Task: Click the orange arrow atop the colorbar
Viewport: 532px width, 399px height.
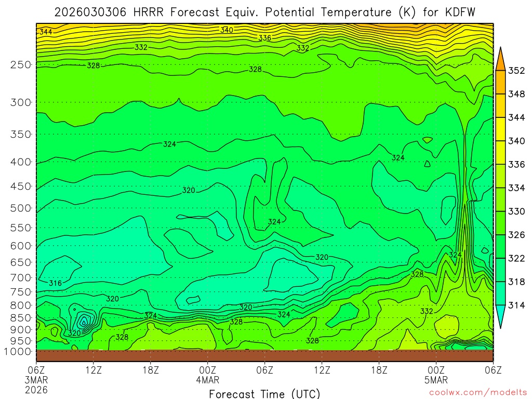Action: click(500, 61)
